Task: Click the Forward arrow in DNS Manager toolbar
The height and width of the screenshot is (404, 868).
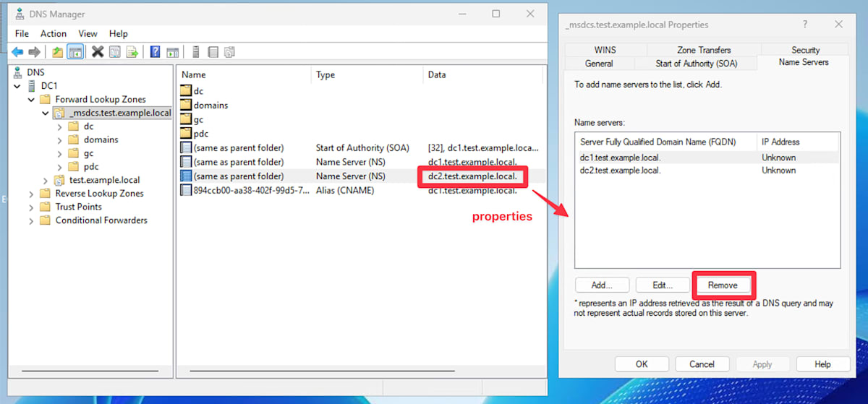Action: point(34,52)
